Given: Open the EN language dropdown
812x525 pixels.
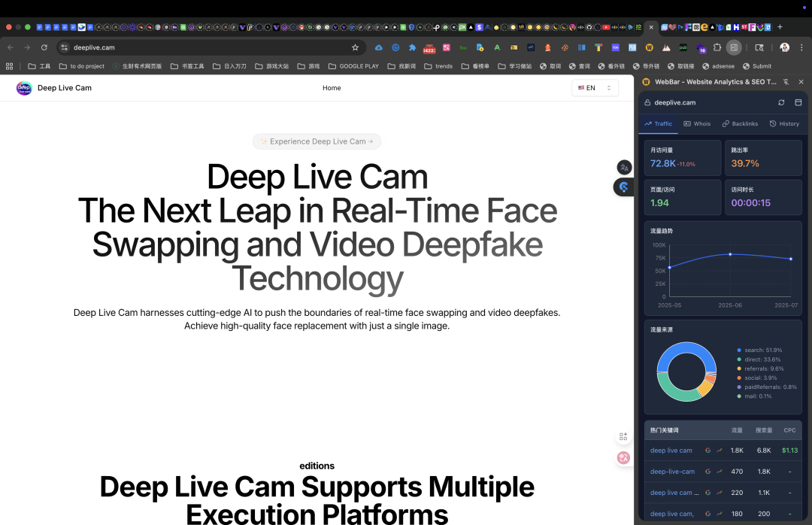Looking at the screenshot, I should (x=595, y=88).
